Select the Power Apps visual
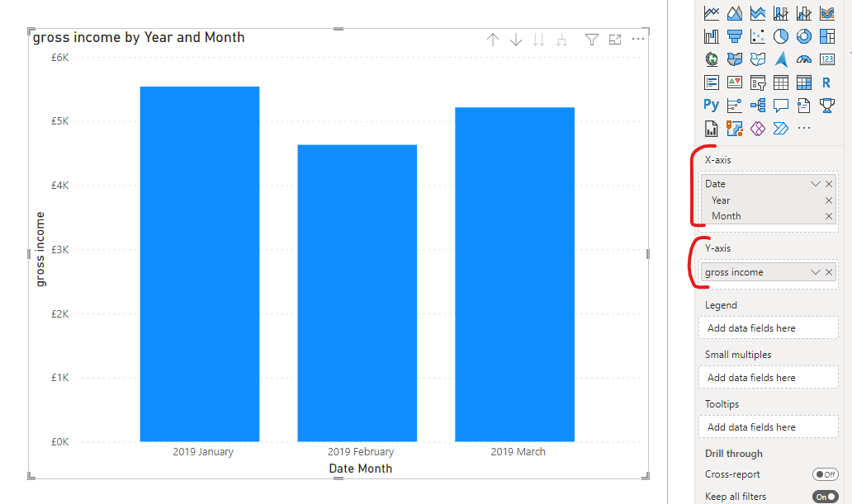The width and height of the screenshot is (852, 504). coord(757,129)
